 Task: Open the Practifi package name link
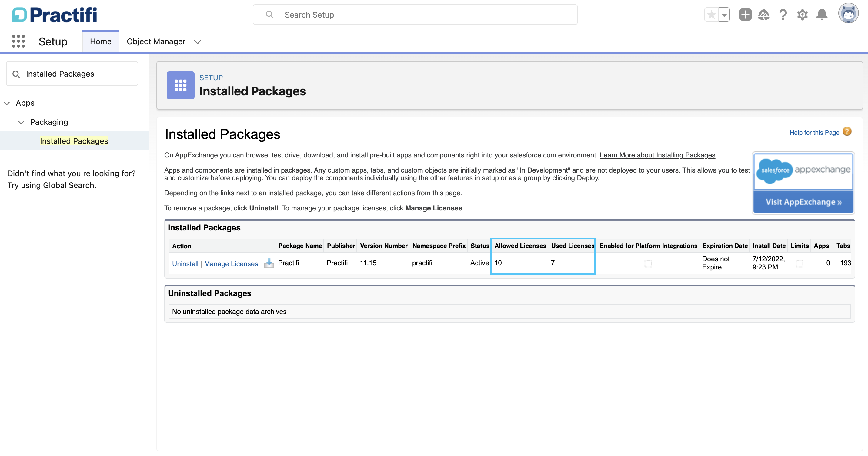point(289,263)
